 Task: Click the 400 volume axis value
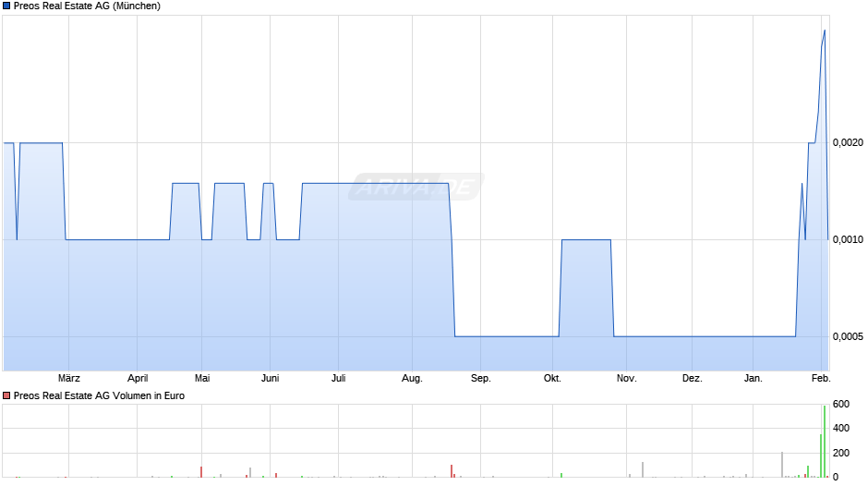point(841,429)
